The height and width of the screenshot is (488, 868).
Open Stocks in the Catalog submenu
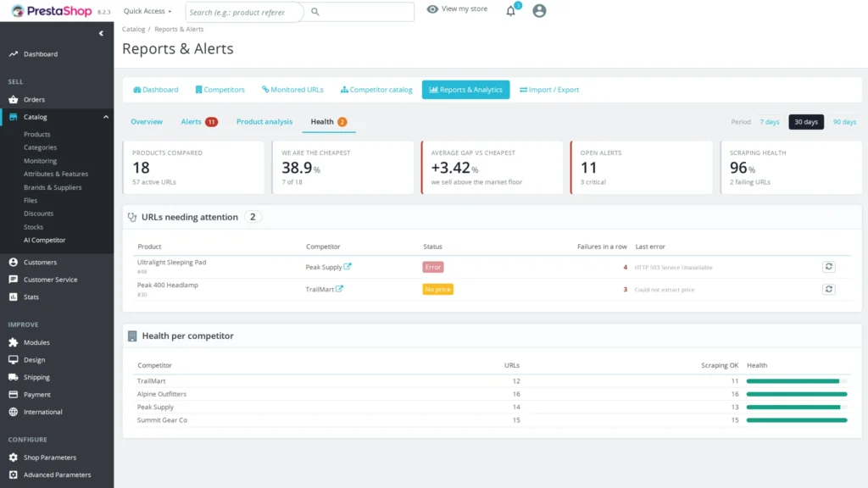(x=33, y=227)
